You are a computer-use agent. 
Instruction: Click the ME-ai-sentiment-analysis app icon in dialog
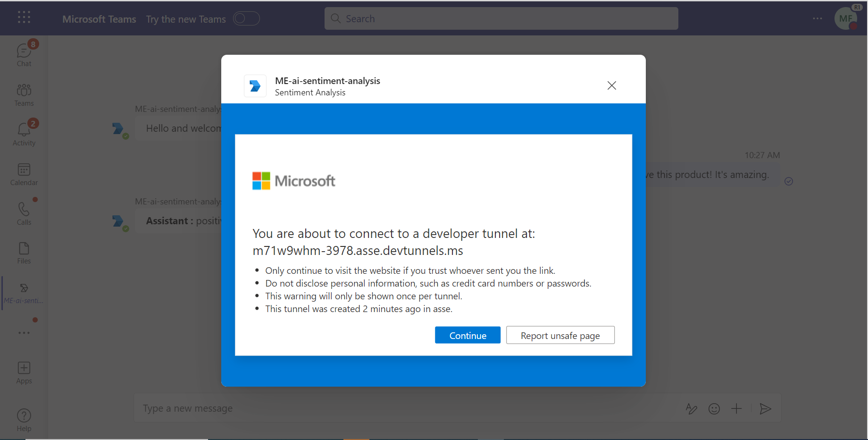click(x=255, y=86)
